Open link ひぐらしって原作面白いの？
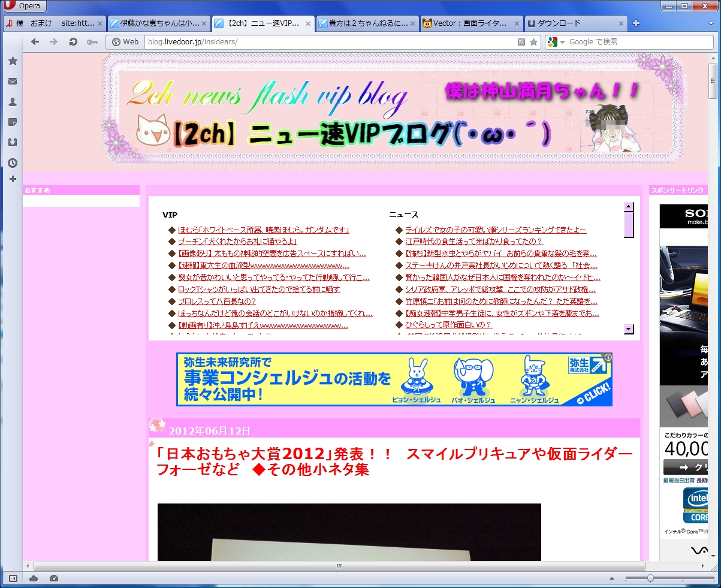Viewport: 721px width, 588px height. point(448,325)
